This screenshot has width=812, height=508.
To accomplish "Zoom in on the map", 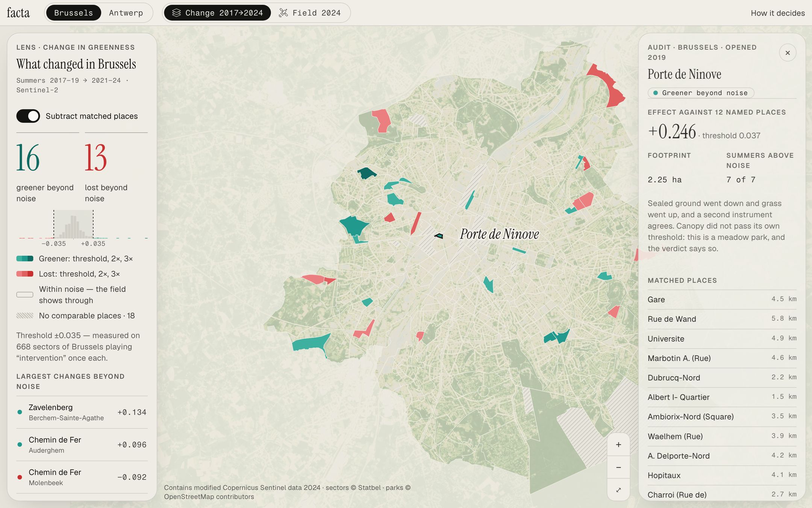I will [618, 444].
